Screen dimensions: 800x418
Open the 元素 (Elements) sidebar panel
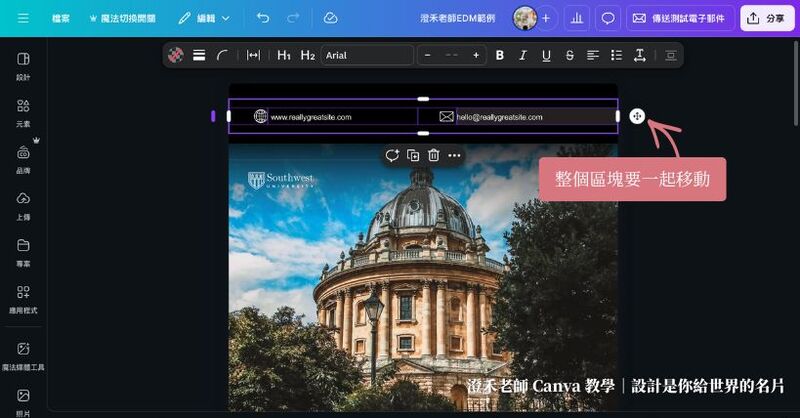(23, 112)
